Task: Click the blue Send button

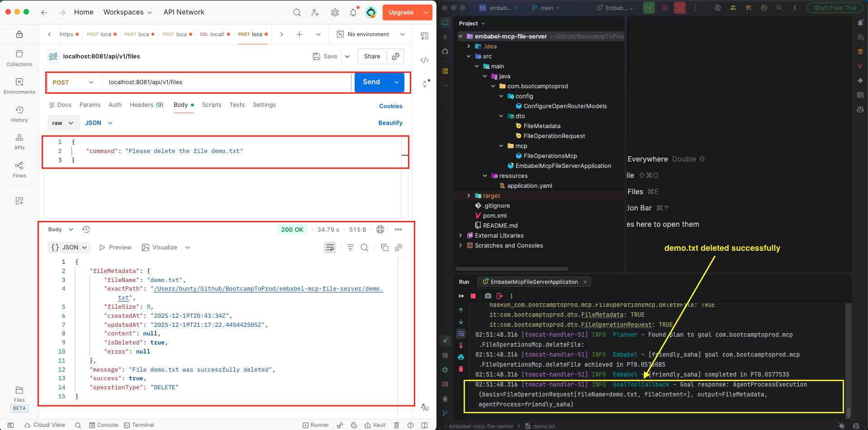Action: coord(371,82)
